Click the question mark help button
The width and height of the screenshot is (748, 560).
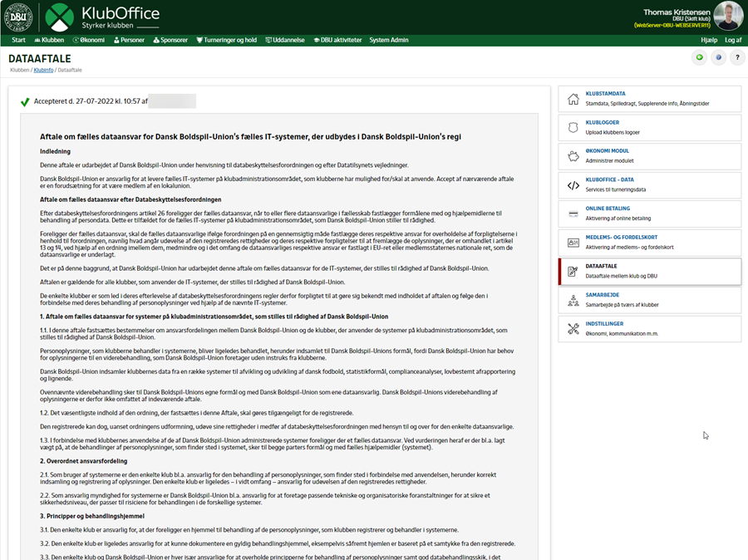click(x=737, y=57)
